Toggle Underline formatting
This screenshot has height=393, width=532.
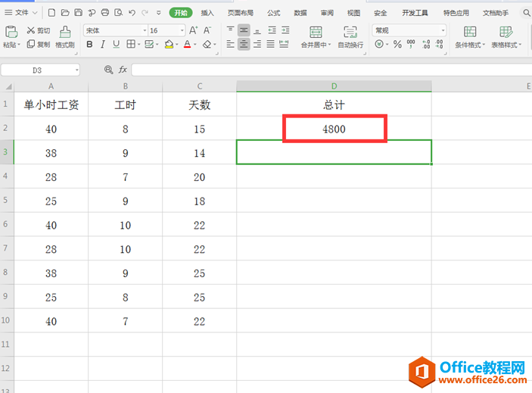coord(116,44)
